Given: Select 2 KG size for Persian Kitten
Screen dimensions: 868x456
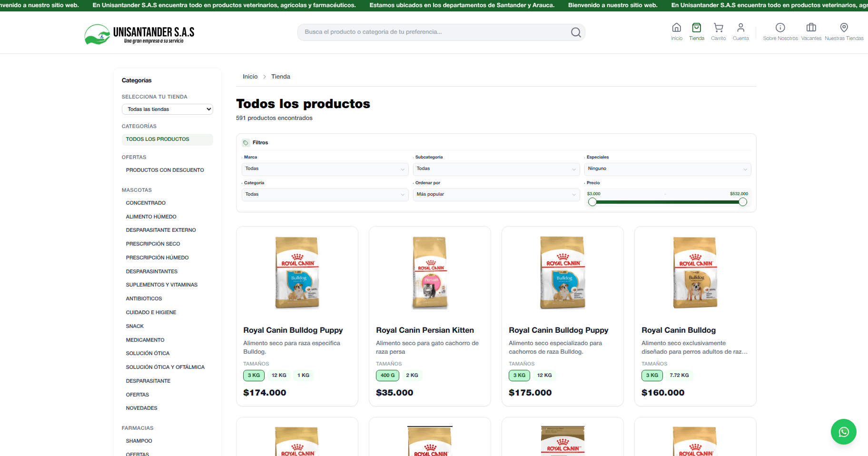Looking at the screenshot, I should coord(412,376).
